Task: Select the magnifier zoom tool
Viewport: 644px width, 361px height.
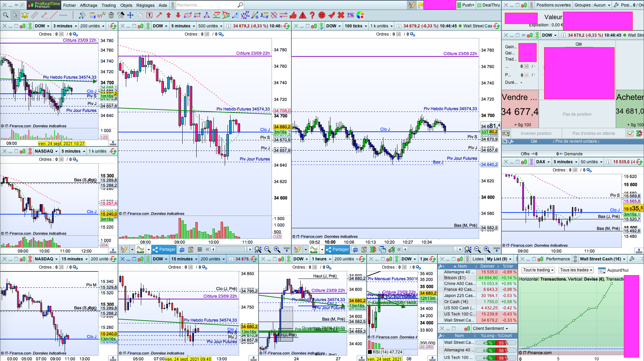Action: coord(5,15)
